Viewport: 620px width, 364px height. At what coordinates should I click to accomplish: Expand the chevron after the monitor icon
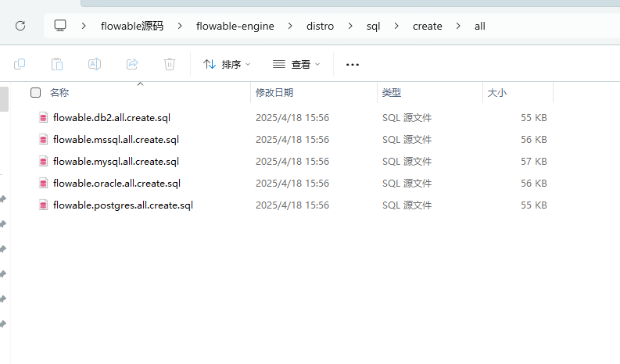click(x=84, y=26)
